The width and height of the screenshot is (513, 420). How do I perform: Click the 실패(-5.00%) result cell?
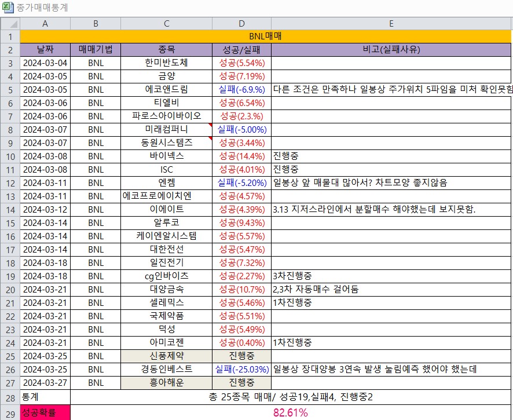coord(242,130)
